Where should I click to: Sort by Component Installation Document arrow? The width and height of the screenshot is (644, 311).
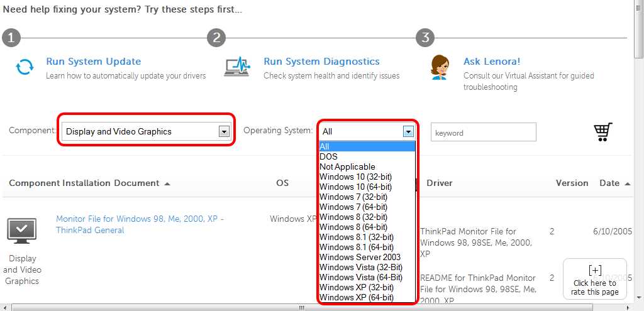point(167,183)
